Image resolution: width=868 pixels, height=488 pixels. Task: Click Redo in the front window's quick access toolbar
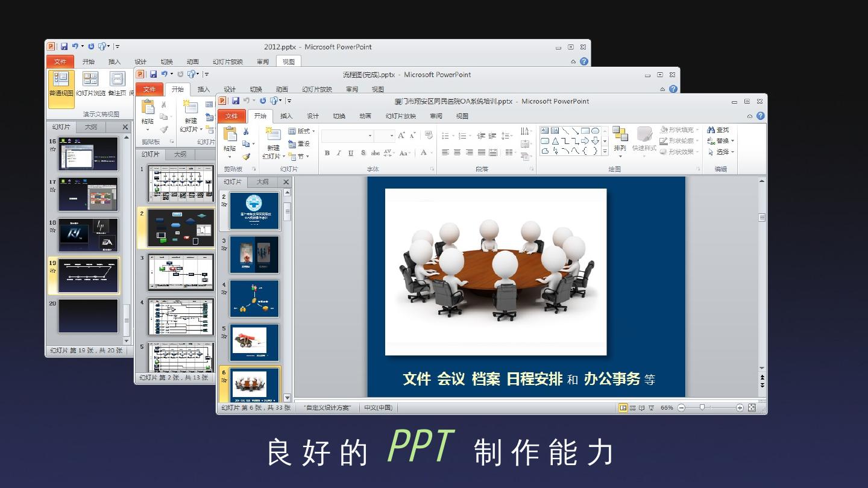point(263,101)
